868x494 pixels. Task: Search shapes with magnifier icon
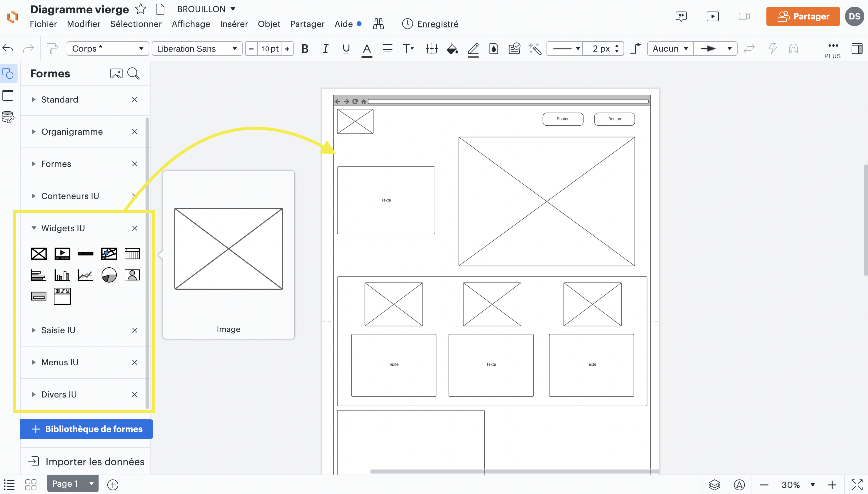point(133,74)
